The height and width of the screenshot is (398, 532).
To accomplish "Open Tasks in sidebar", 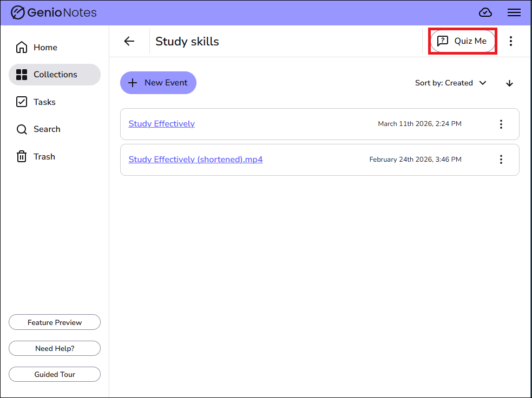I will (55, 102).
